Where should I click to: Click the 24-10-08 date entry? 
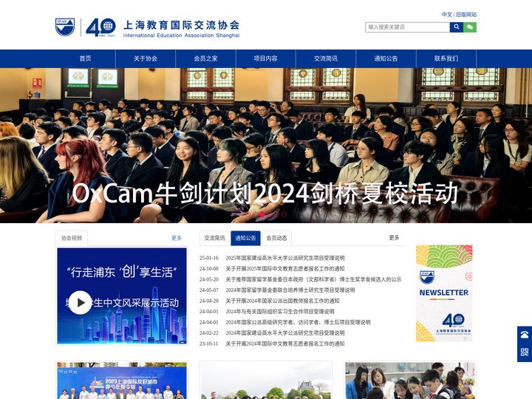(x=209, y=269)
